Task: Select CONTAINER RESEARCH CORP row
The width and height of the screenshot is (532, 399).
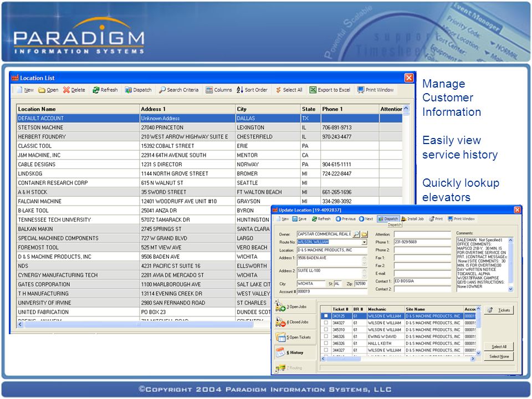Action: [x=209, y=183]
